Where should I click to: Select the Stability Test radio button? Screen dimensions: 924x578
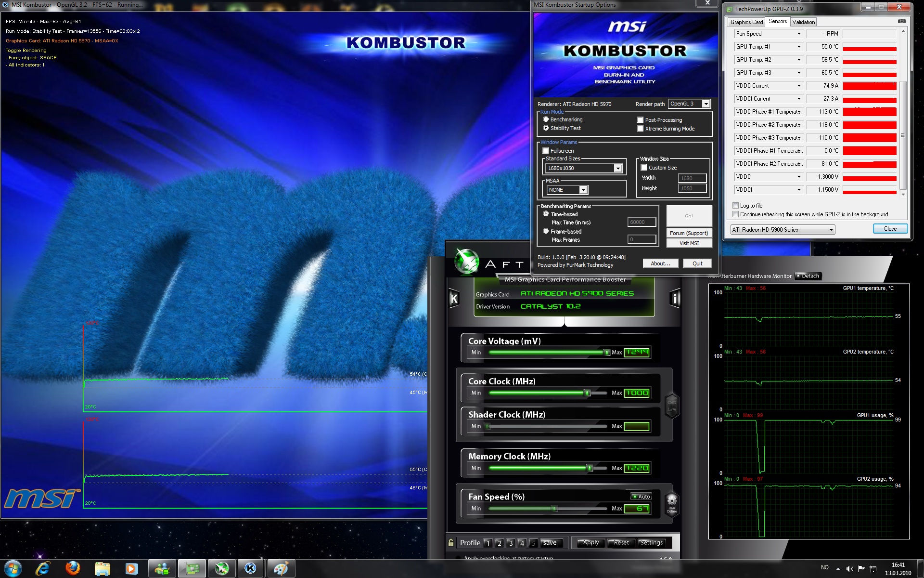(x=546, y=128)
